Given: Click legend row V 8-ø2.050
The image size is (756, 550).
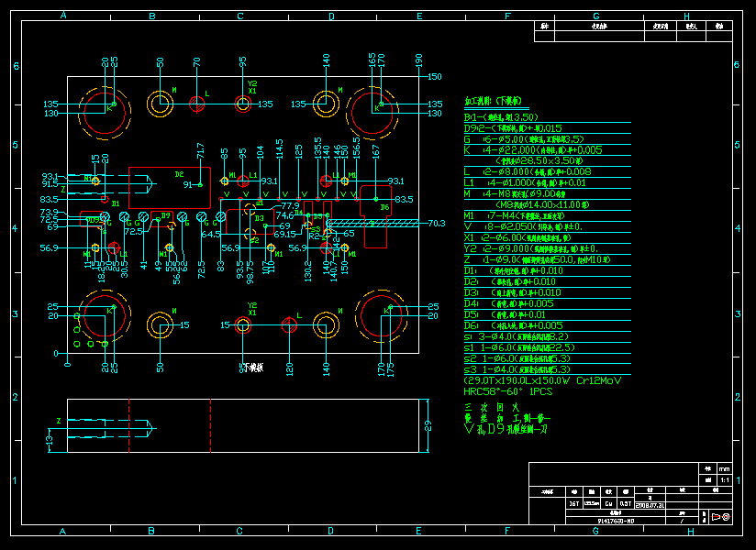Looking at the screenshot, I should coord(523,226).
